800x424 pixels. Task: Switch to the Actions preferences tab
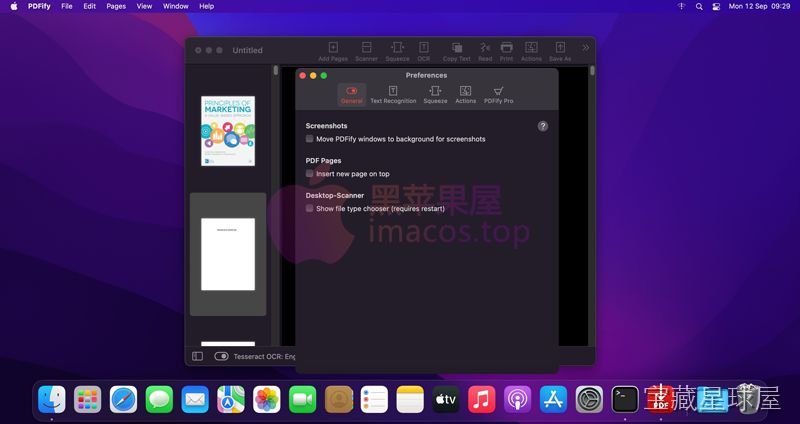[x=465, y=95]
